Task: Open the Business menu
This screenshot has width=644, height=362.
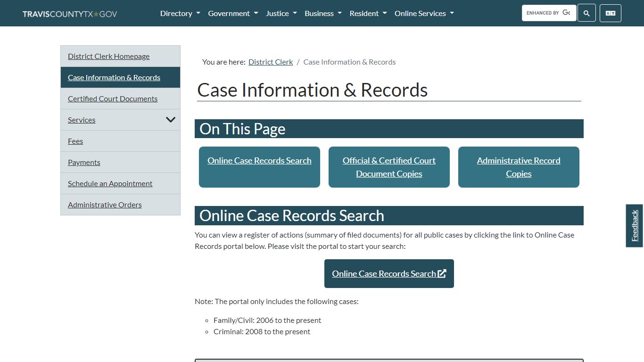Action: [322, 13]
